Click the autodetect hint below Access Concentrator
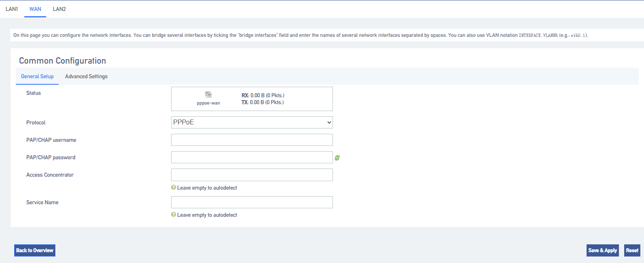Image resolution: width=644 pixels, height=263 pixels. tap(207, 188)
